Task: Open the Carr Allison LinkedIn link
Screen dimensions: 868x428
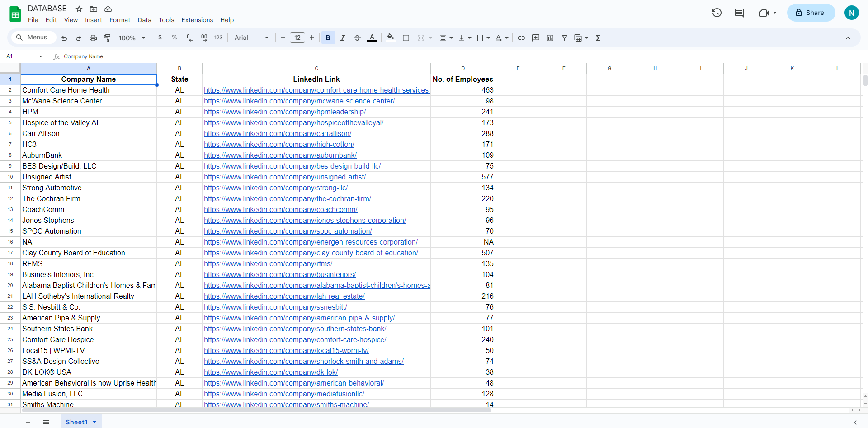Action: (x=278, y=134)
